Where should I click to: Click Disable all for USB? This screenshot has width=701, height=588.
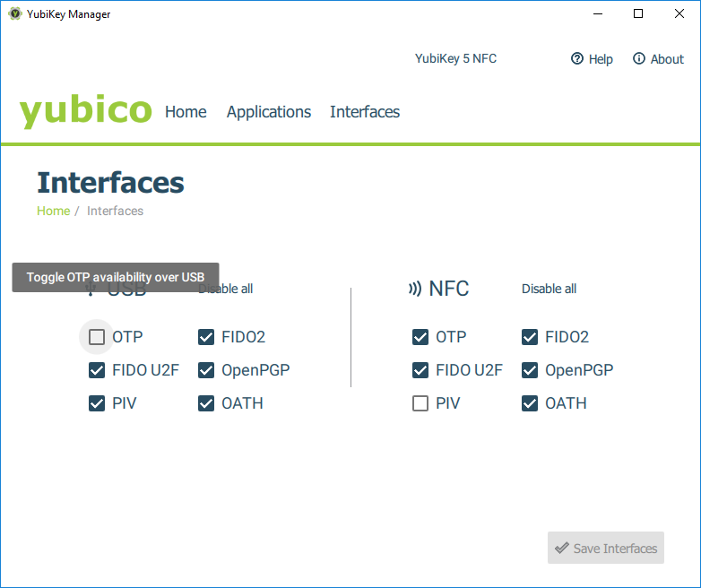coord(225,289)
